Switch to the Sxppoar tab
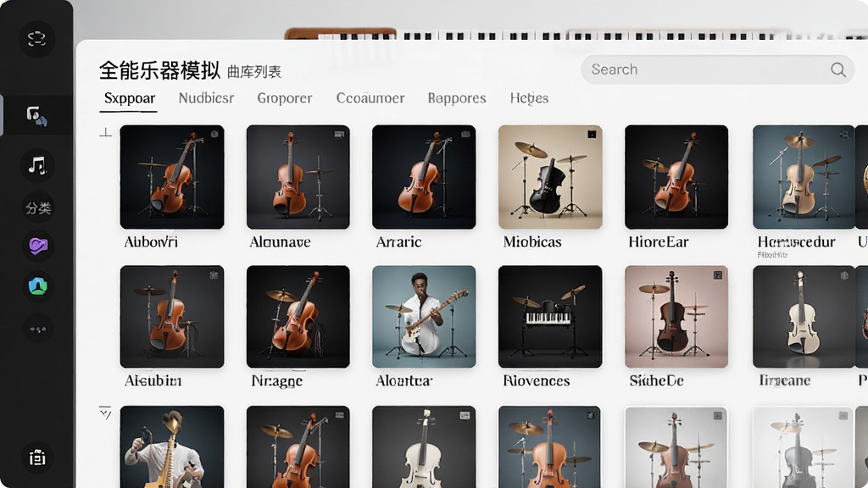The width and height of the screenshot is (868, 488). click(130, 98)
